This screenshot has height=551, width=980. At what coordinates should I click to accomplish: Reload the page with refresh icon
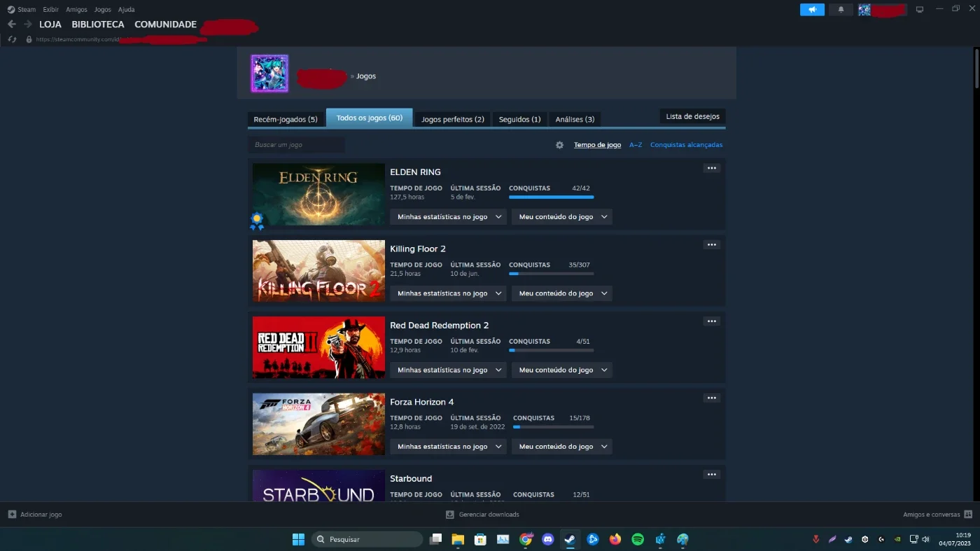(12, 39)
